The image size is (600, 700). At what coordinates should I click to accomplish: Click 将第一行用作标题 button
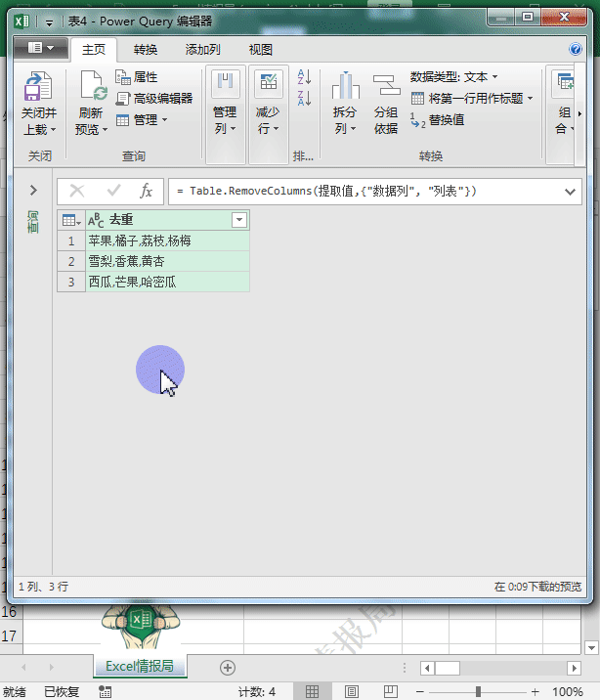[474, 98]
